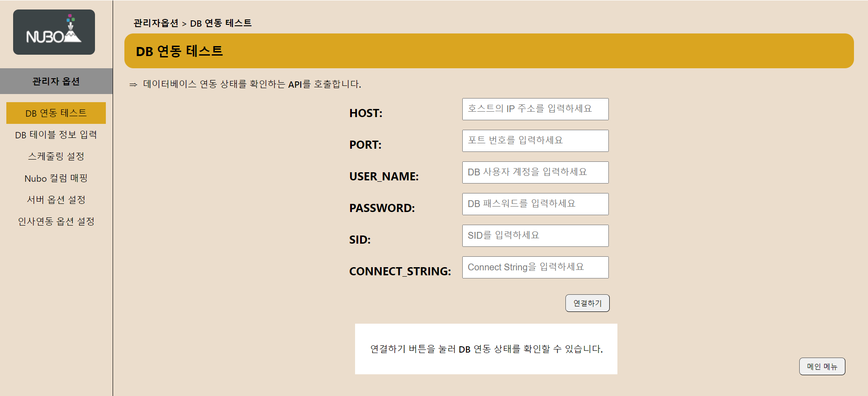
Task: Click the PORT number input field
Action: [x=535, y=141]
